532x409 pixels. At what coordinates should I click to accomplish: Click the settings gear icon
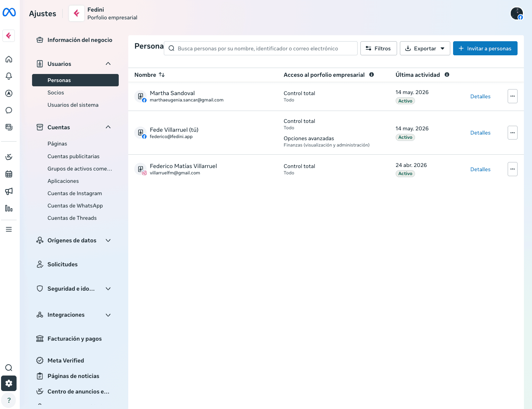pyautogui.click(x=9, y=383)
